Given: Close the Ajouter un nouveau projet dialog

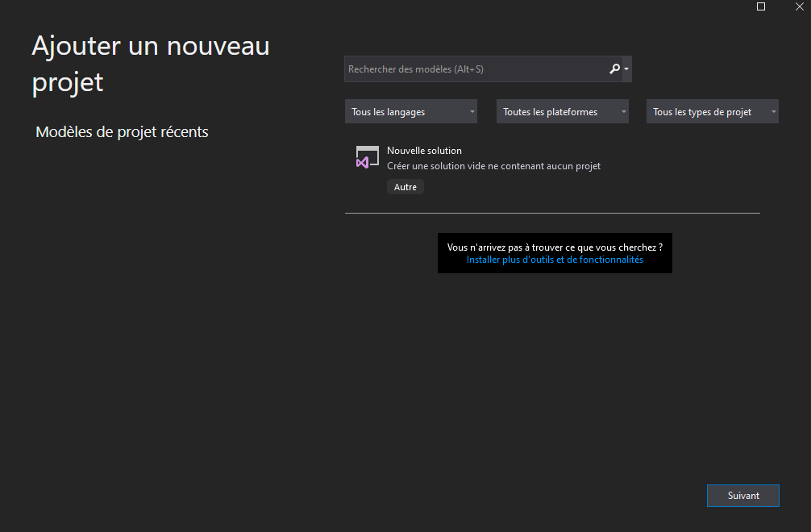Looking at the screenshot, I should (x=799, y=6).
